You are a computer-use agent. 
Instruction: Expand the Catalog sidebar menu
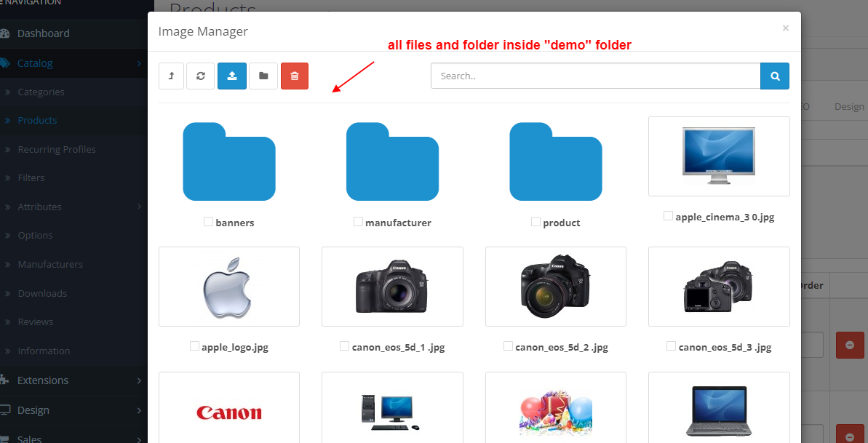[34, 63]
